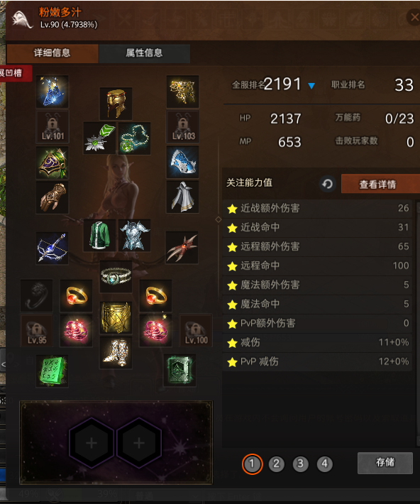Expand the left side collapse arrow
Viewport: 420px width, 504px height.
3,364
